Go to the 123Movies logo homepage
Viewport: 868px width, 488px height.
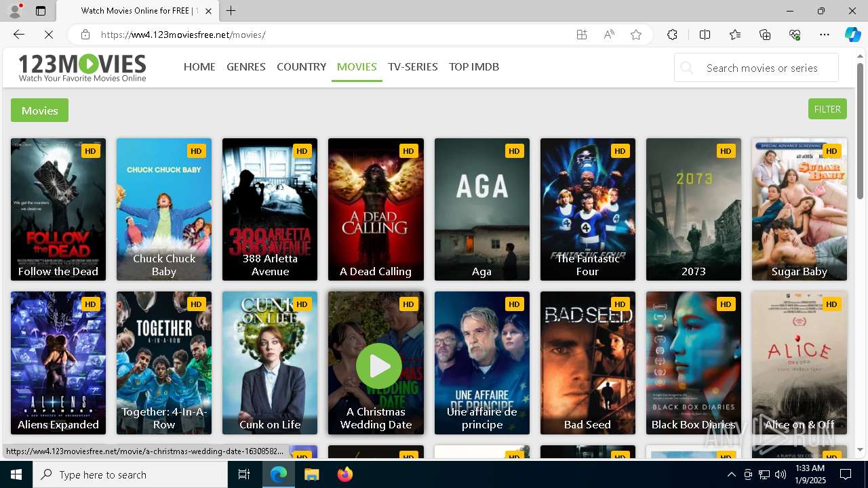click(82, 68)
